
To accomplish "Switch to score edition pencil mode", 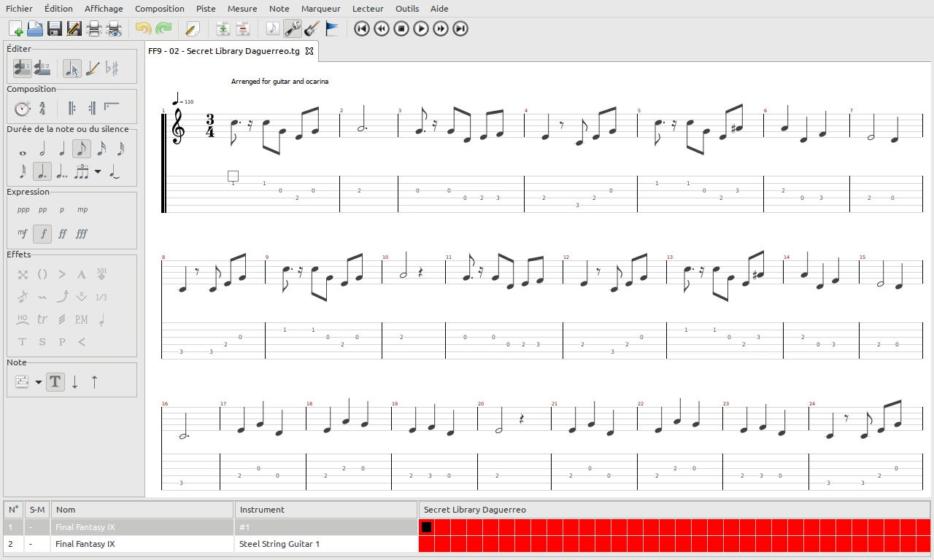I will pos(92,68).
